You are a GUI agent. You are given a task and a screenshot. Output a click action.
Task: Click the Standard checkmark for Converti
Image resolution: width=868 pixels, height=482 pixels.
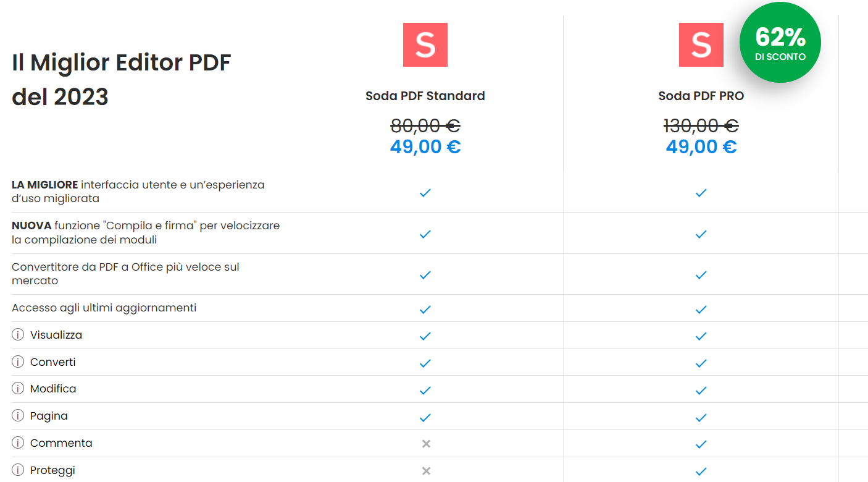[425, 363]
